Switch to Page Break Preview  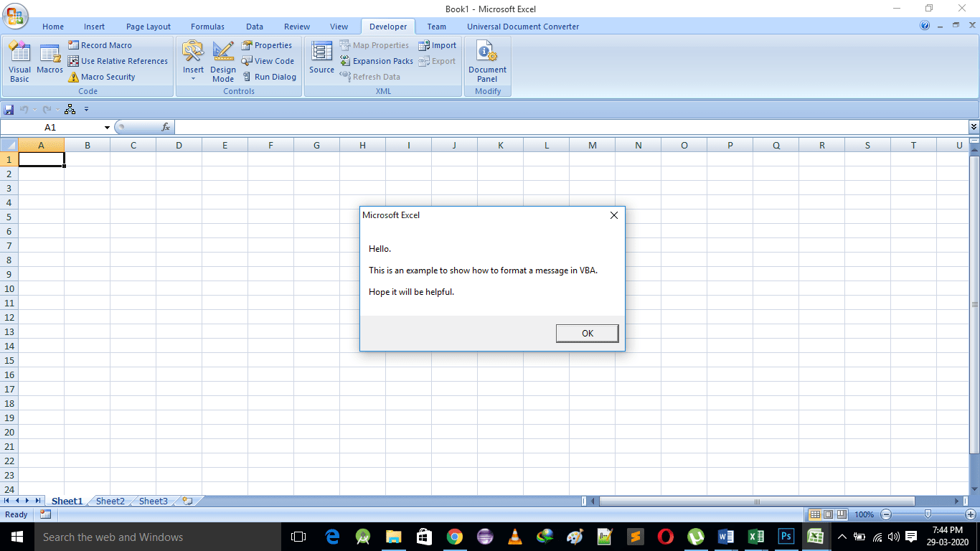pos(841,514)
